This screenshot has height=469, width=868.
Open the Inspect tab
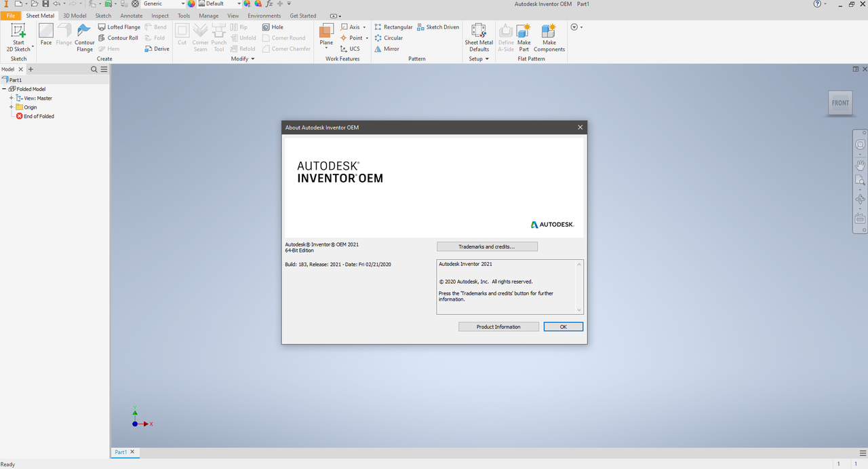pyautogui.click(x=160, y=16)
